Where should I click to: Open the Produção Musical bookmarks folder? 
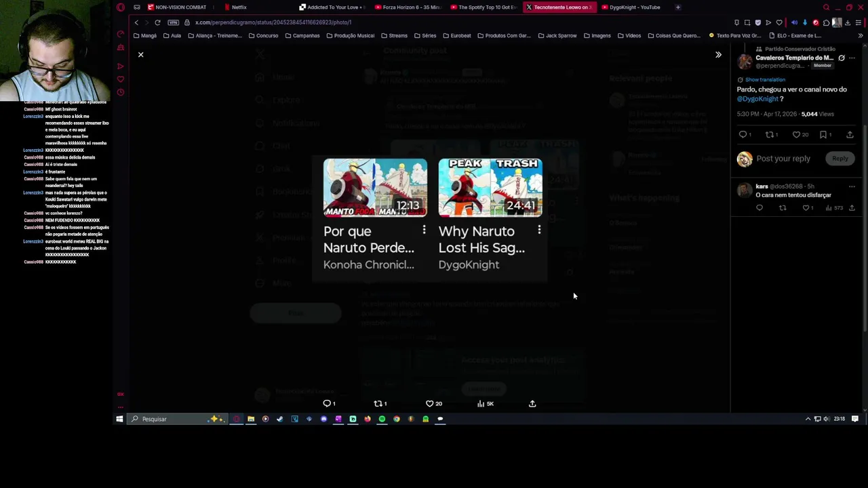[x=349, y=35]
